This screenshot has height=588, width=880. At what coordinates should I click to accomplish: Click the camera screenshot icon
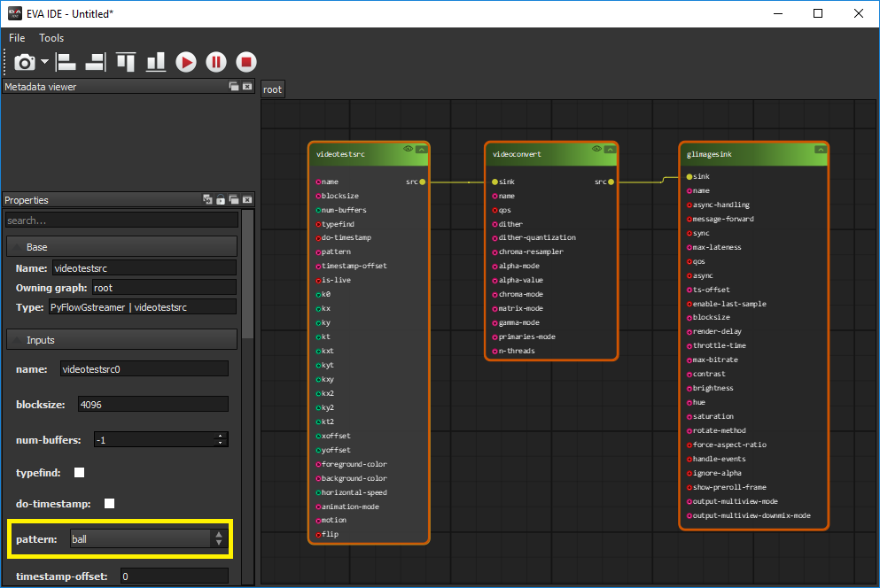[25, 62]
